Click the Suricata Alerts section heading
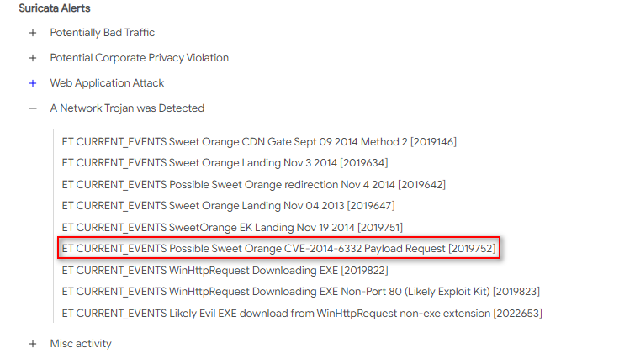Viewport: 635px width, 364px height. coord(55,8)
